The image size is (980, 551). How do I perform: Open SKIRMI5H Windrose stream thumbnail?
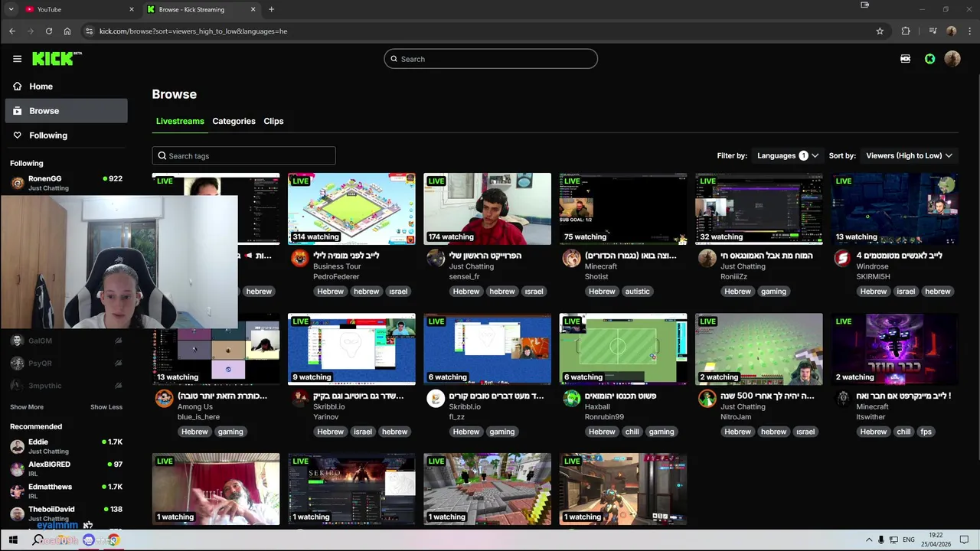pyautogui.click(x=894, y=209)
